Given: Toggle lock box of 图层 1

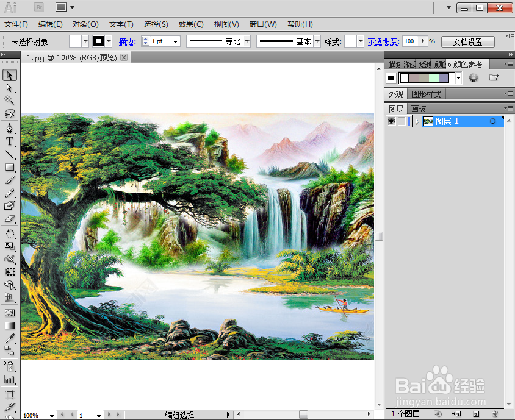Looking at the screenshot, I should [x=402, y=121].
